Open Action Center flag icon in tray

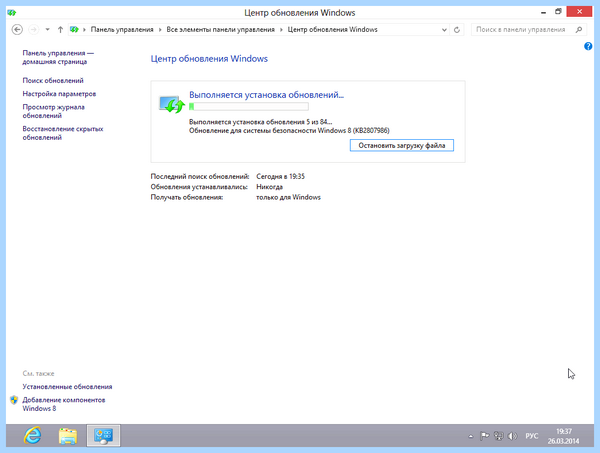point(484,436)
